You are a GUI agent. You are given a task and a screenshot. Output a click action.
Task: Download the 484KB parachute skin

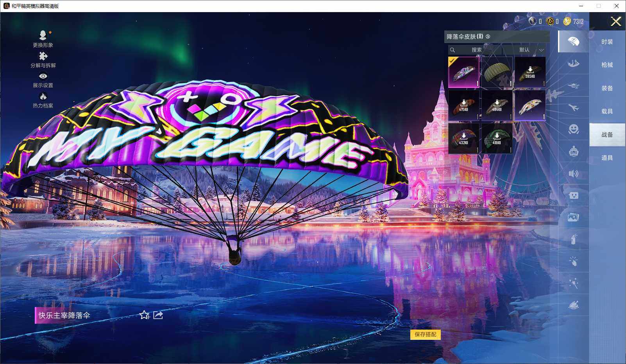pyautogui.click(x=497, y=105)
